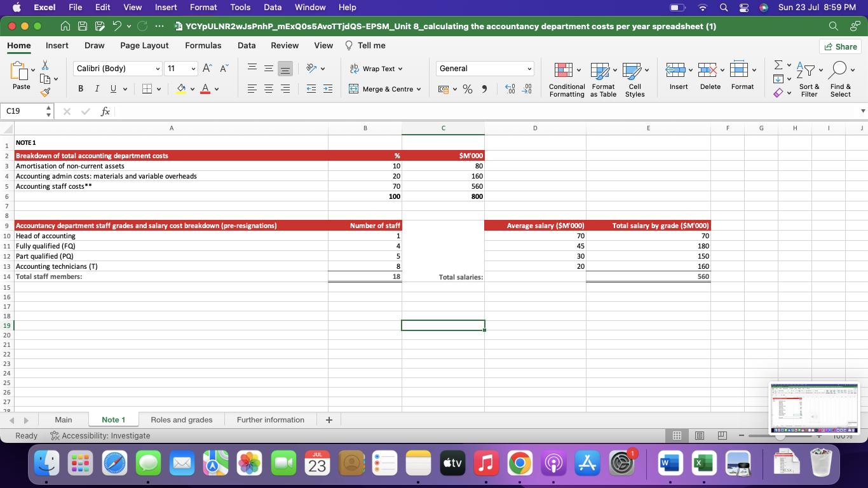Select cell with Total salaries label
The image size is (868, 488).
tap(443, 277)
